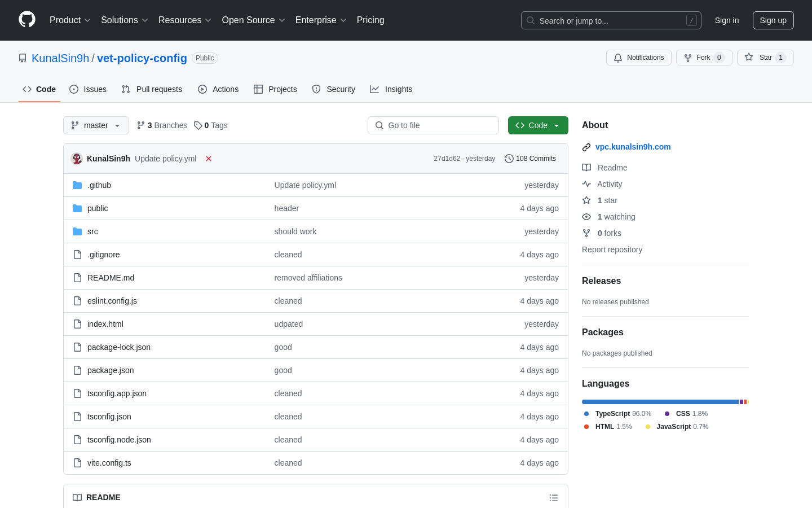
Task: Open the vpc.kunalsin9h.com link
Action: 633,147
